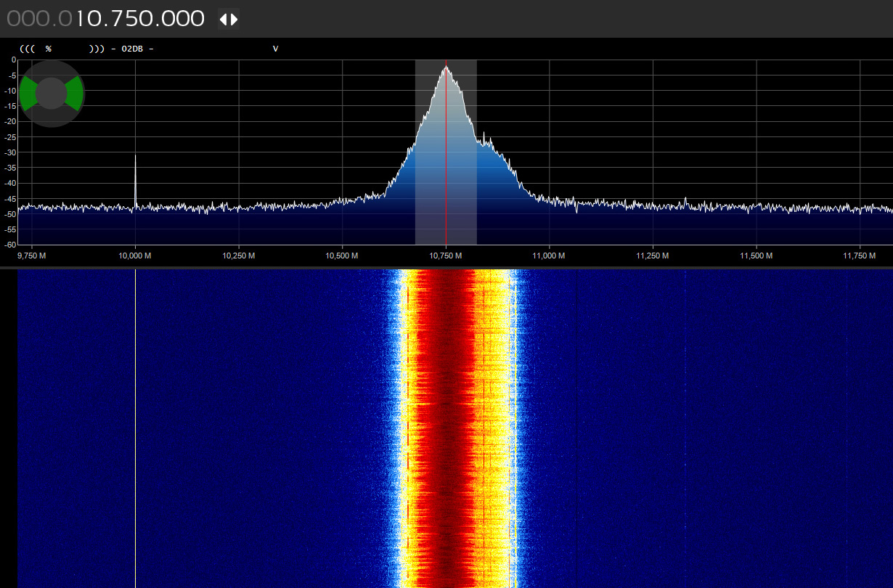Click the V status letter above the spectrum
Image resolution: width=893 pixels, height=588 pixels.
point(275,49)
